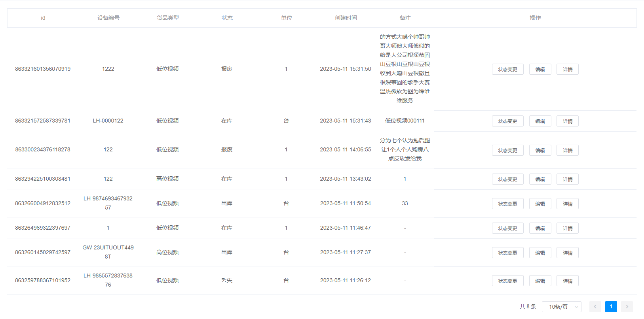Open 详情 for device 1222
The width and height of the screenshot is (644, 319).
567,69
